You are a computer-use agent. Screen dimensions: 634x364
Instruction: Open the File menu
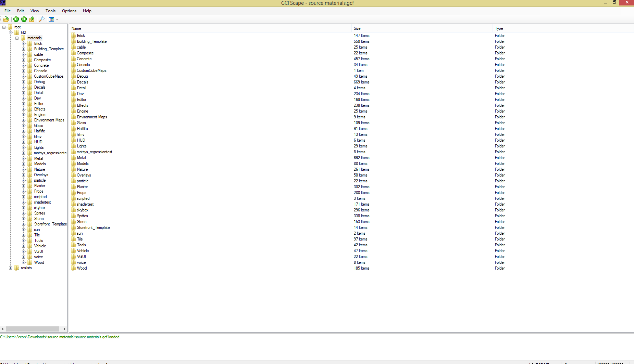pos(8,11)
